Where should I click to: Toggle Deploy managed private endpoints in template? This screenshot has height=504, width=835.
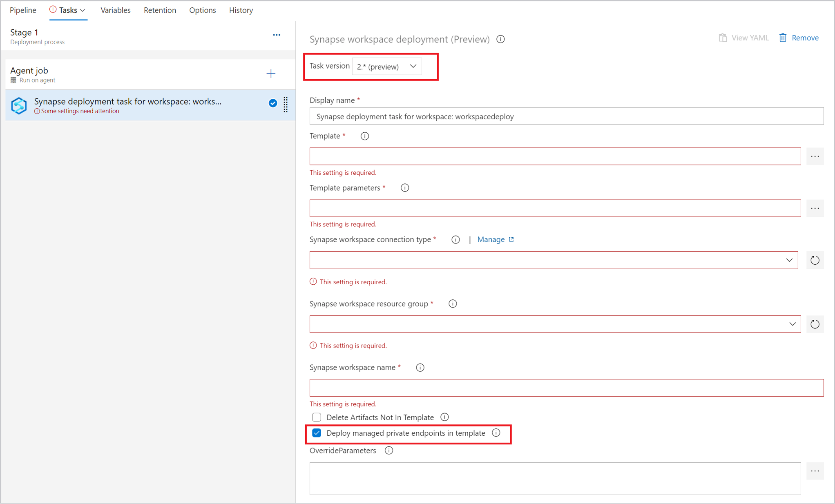tap(316, 433)
